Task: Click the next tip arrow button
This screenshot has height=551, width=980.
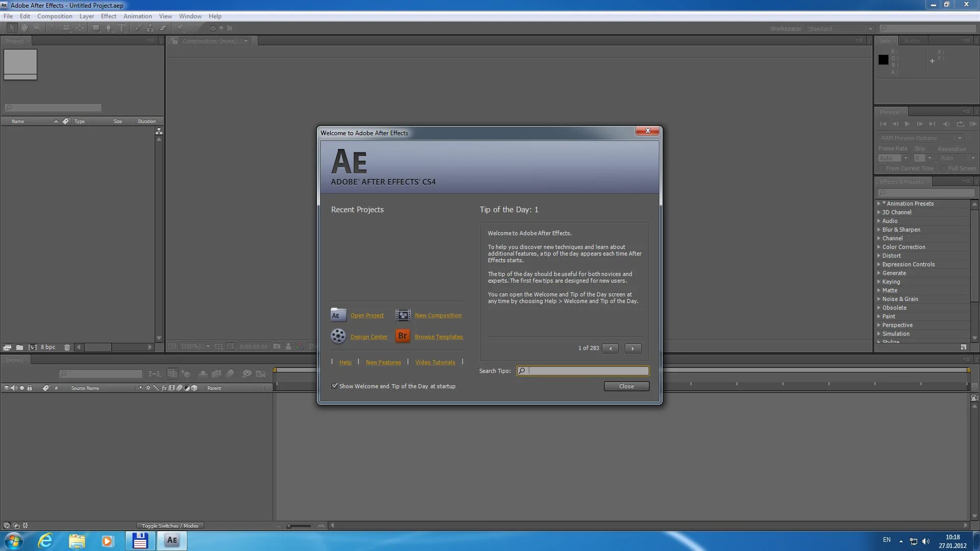Action: [x=633, y=348]
